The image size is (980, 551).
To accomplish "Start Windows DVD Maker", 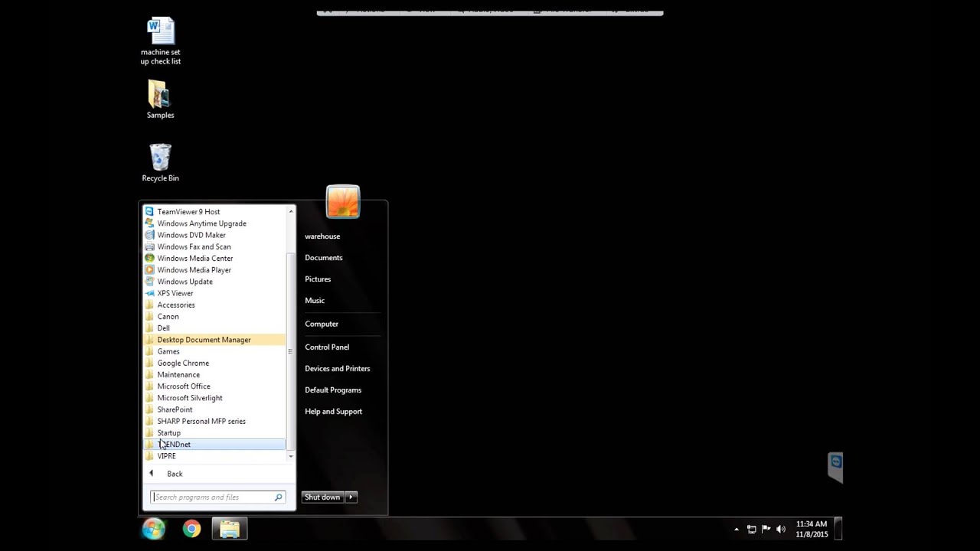I will [x=214, y=235].
